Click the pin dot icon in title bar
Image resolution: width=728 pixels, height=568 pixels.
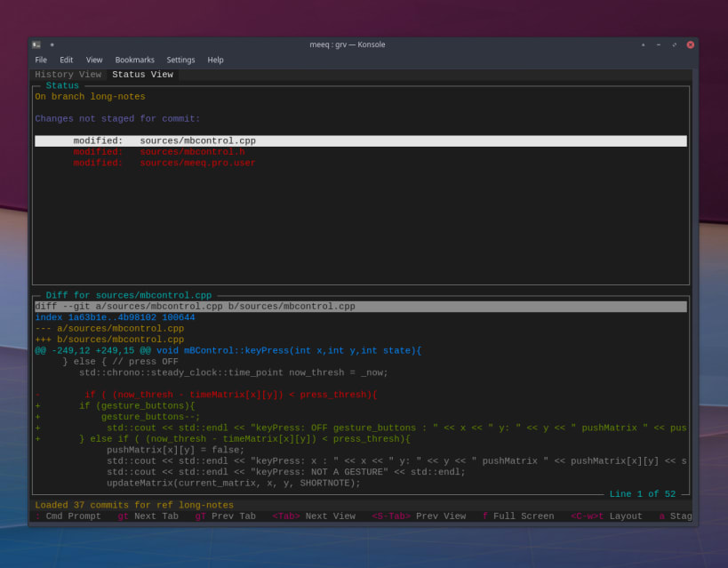pos(52,44)
